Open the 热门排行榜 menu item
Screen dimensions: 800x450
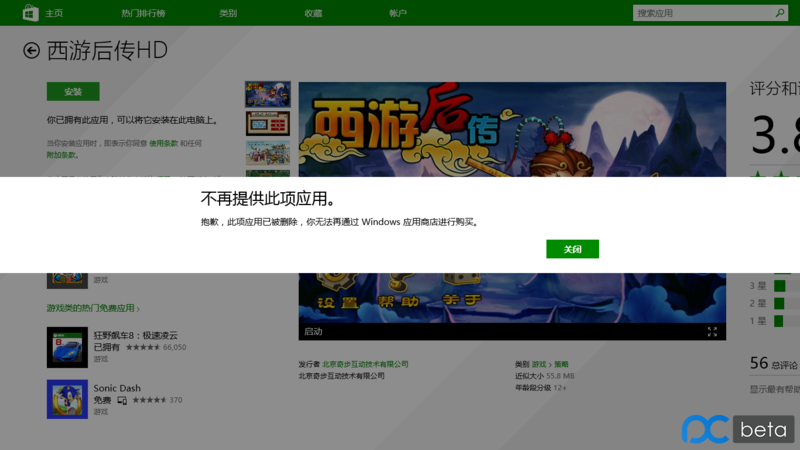click(143, 13)
